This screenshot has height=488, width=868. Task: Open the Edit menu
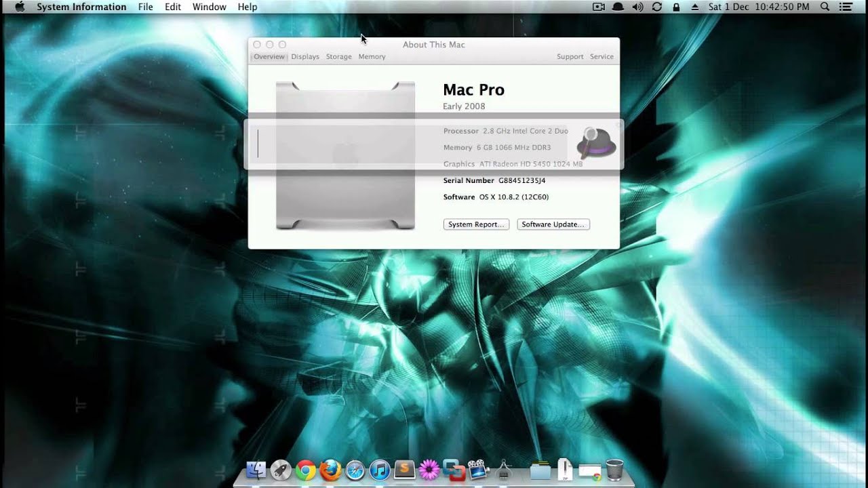(173, 7)
